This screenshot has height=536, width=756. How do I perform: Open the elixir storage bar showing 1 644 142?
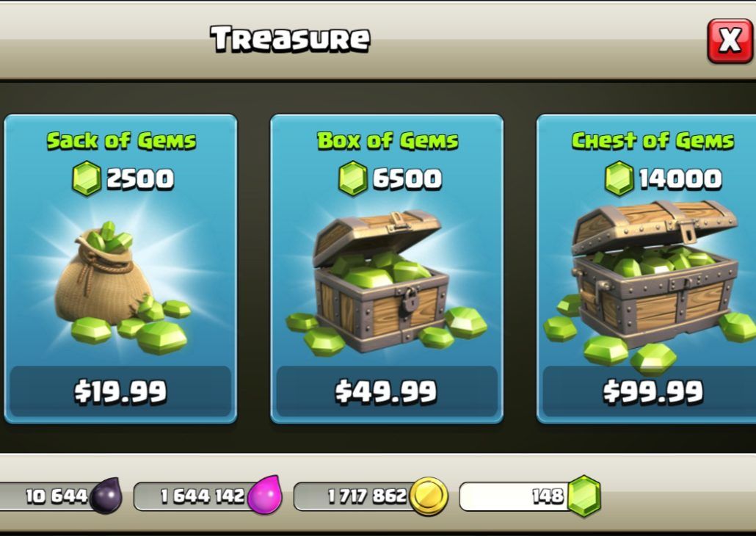point(207,496)
